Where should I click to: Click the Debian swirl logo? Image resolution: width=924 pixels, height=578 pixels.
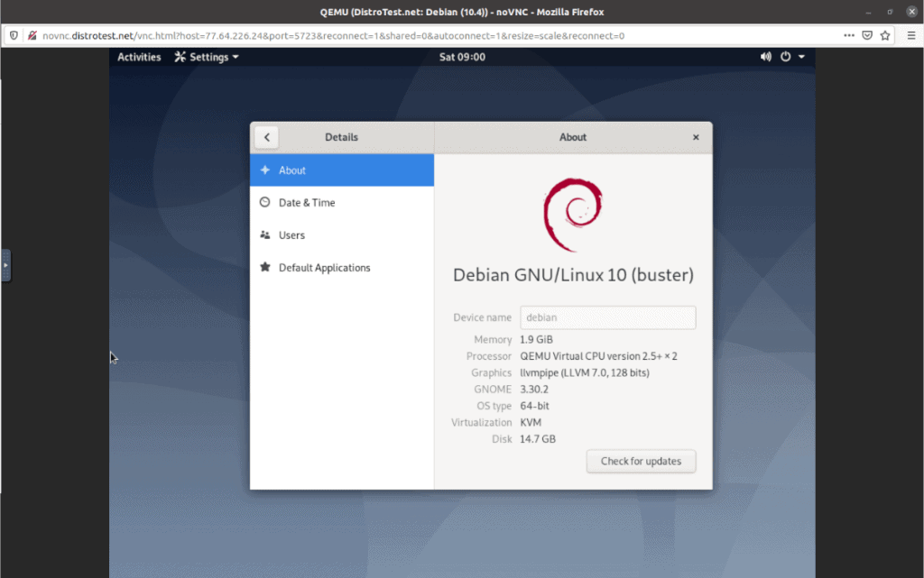pos(573,215)
